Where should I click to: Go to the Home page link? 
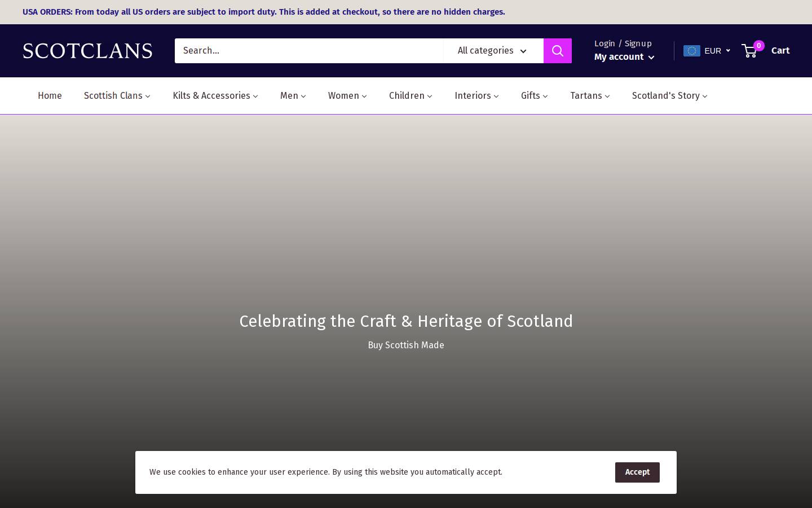click(50, 96)
